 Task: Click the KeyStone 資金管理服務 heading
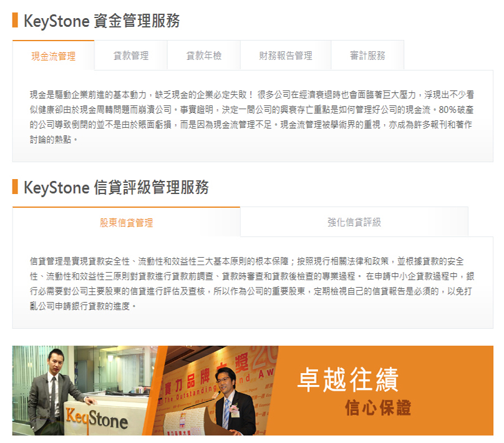(x=102, y=21)
